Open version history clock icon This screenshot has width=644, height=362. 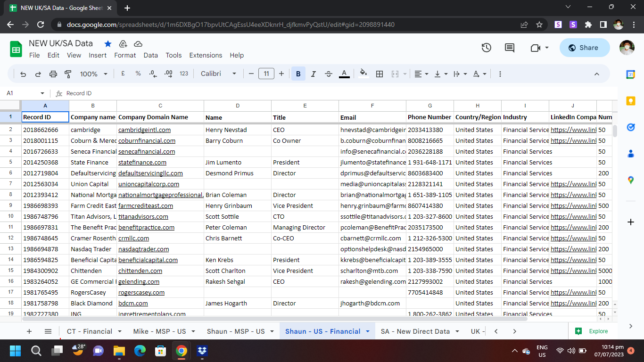[x=487, y=48]
